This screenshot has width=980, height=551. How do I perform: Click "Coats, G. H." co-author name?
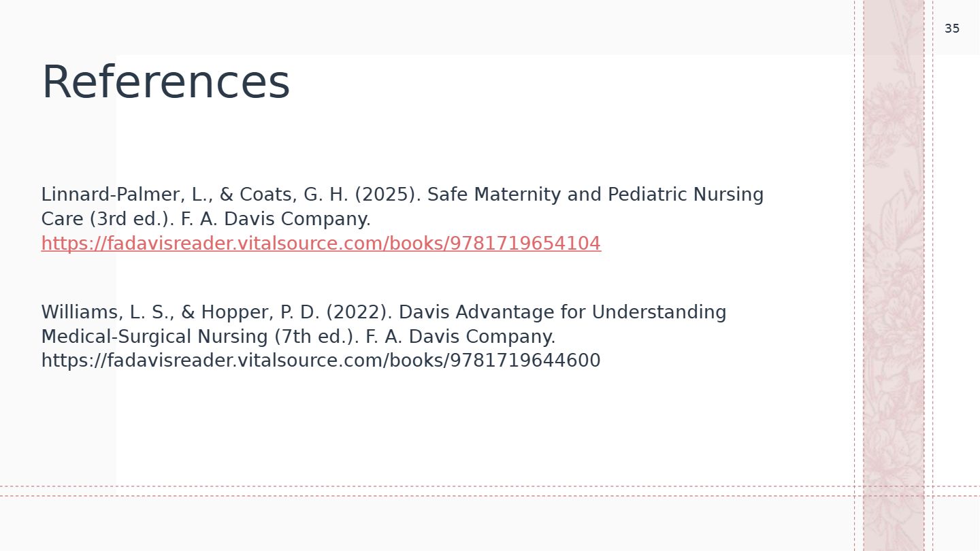click(294, 195)
